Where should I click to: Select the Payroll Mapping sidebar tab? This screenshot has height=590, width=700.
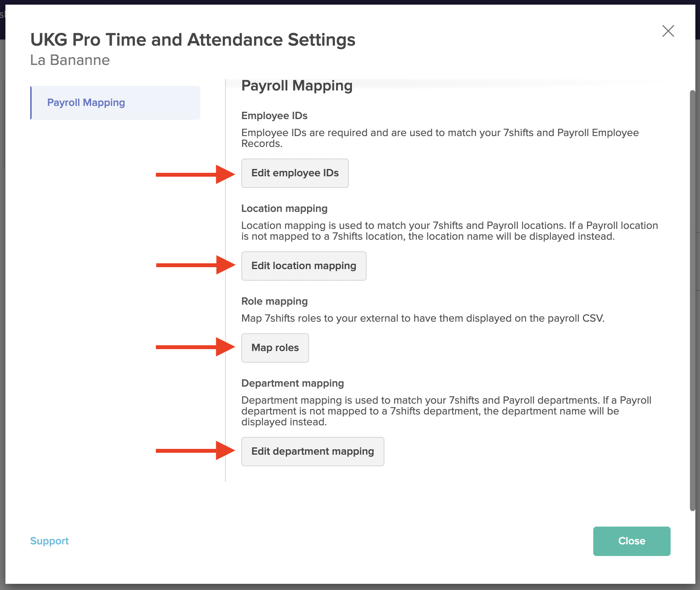click(86, 102)
